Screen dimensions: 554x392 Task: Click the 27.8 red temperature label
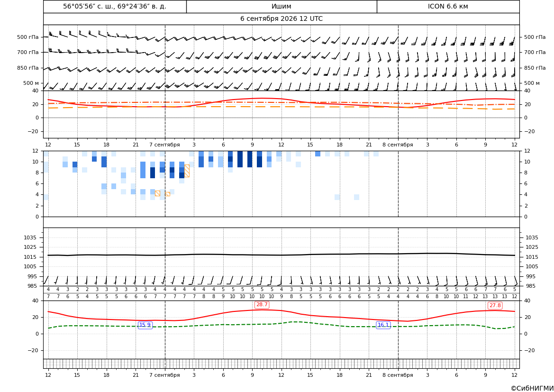[x=495, y=305]
